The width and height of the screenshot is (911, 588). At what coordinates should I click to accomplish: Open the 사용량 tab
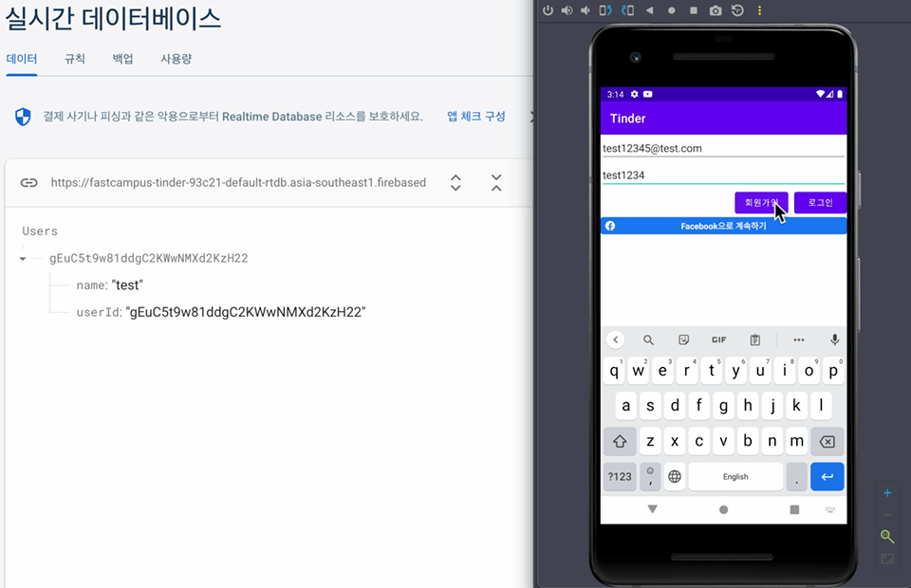pos(177,59)
